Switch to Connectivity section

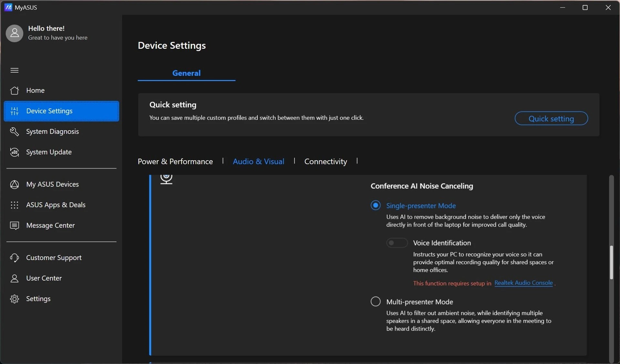coord(325,161)
